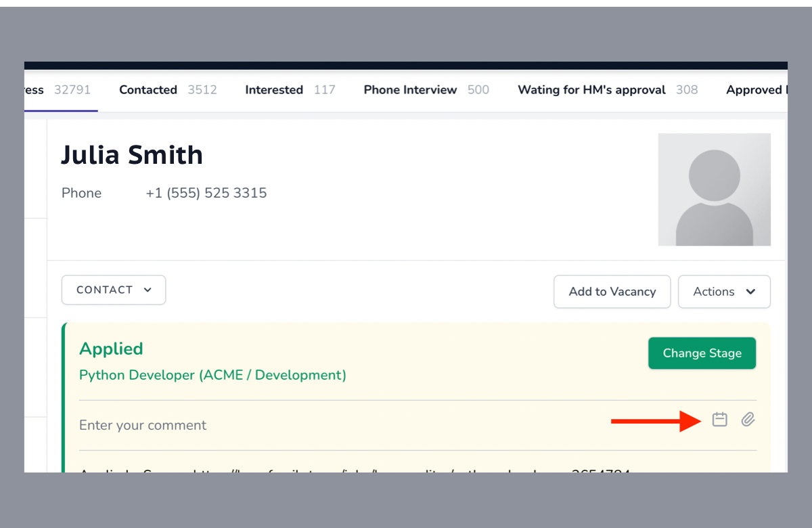Click Julia Smith's profile photo placeholder
Screen dimensions: 812x528
coord(714,190)
